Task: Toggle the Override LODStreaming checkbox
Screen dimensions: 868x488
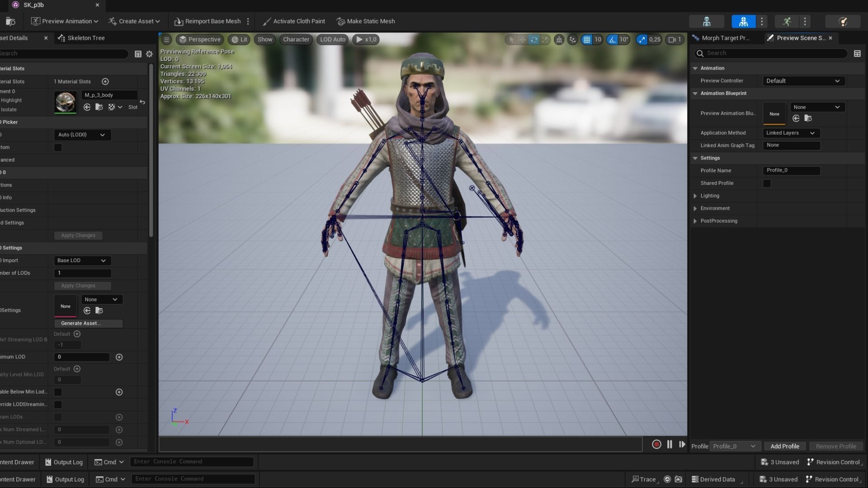Action: [58, 404]
